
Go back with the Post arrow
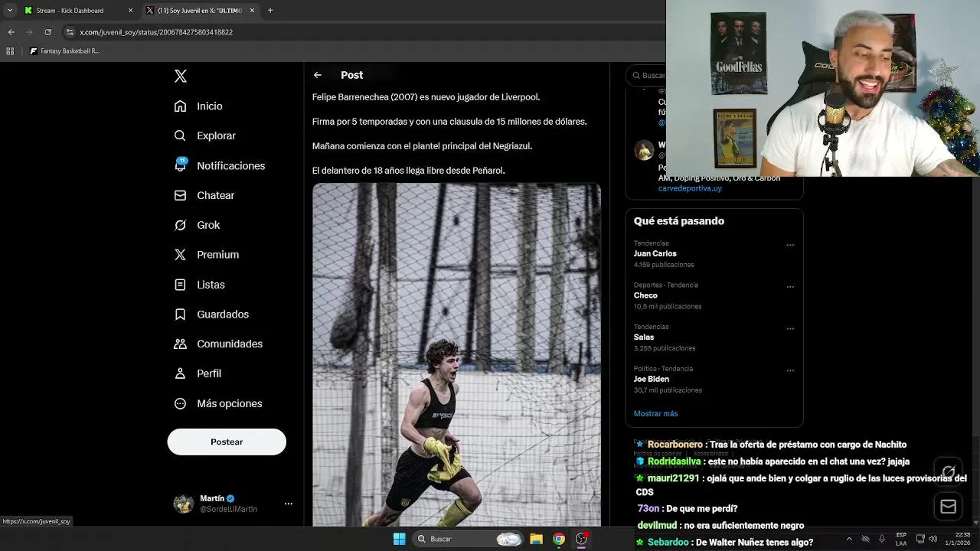click(318, 75)
